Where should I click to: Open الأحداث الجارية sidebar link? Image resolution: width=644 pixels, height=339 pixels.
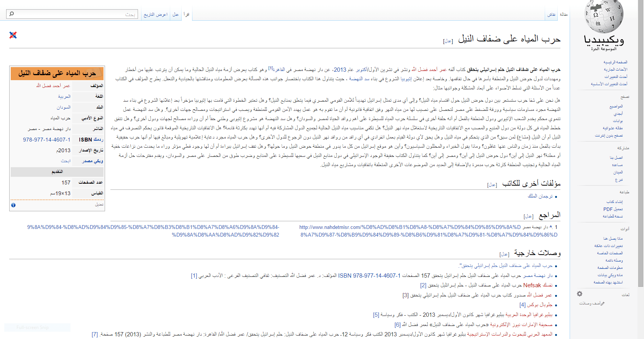pyautogui.click(x=616, y=69)
